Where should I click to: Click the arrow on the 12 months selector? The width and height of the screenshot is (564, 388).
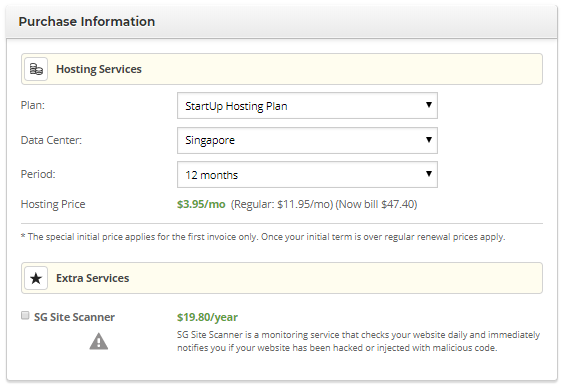(x=428, y=174)
